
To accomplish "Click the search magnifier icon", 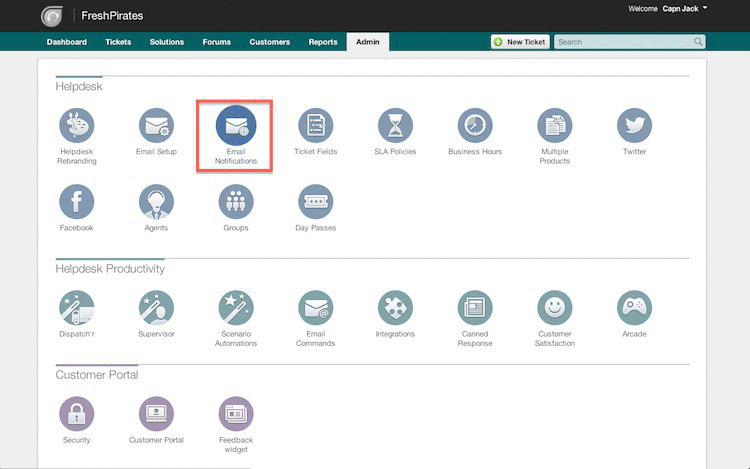I will click(698, 42).
